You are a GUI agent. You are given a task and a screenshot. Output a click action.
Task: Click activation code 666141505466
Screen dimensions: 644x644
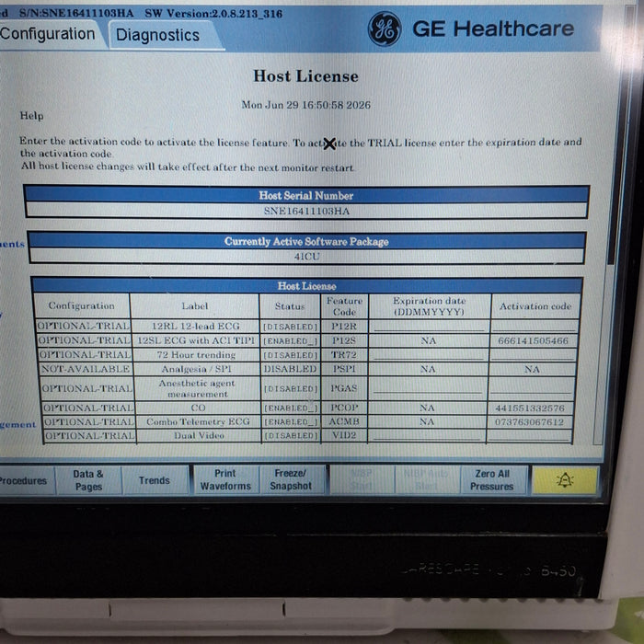[533, 340]
